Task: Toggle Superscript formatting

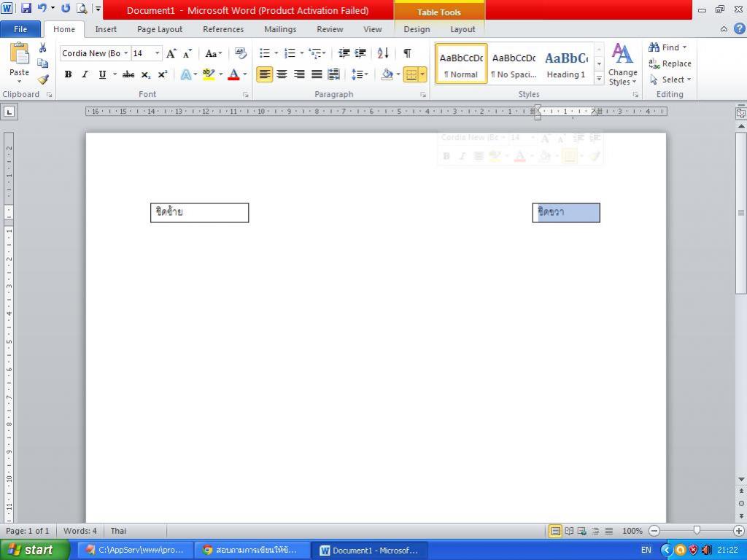Action: point(163,74)
